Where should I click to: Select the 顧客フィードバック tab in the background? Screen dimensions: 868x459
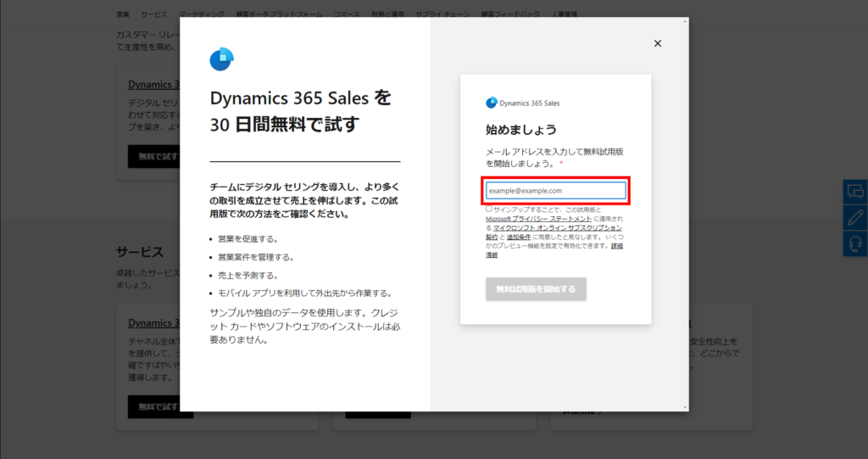coord(510,14)
